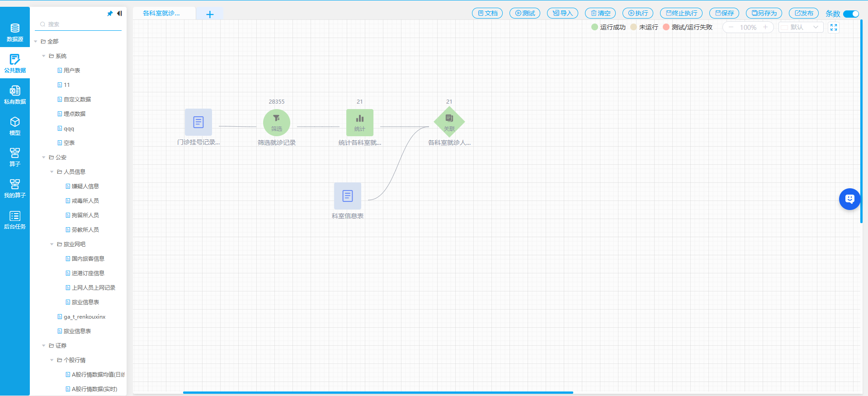Open the 默认 dropdown
868x396 pixels.
(x=801, y=28)
